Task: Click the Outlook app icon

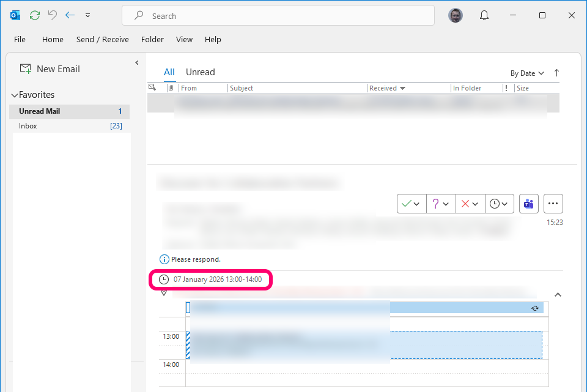Action: click(x=15, y=15)
